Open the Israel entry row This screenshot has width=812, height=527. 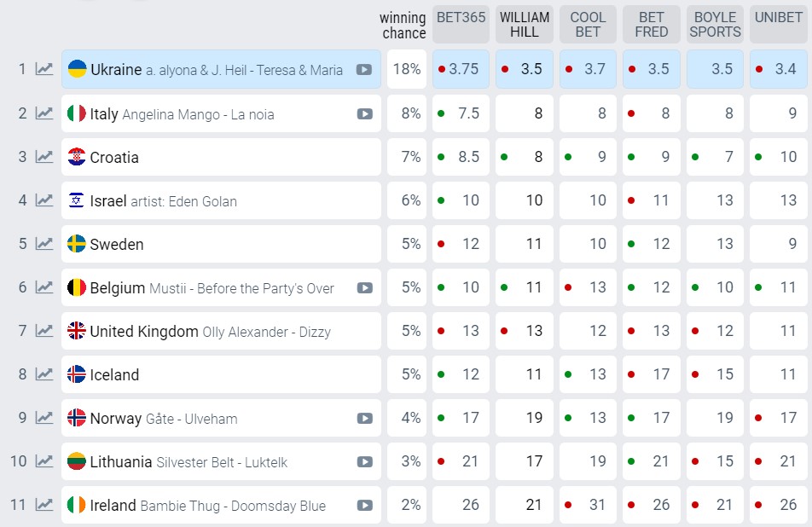[220, 200]
